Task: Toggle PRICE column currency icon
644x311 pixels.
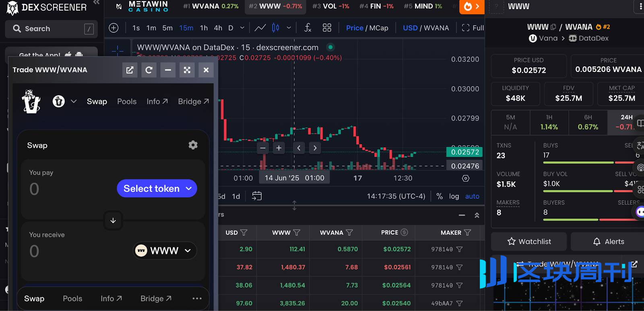Action: click(405, 232)
